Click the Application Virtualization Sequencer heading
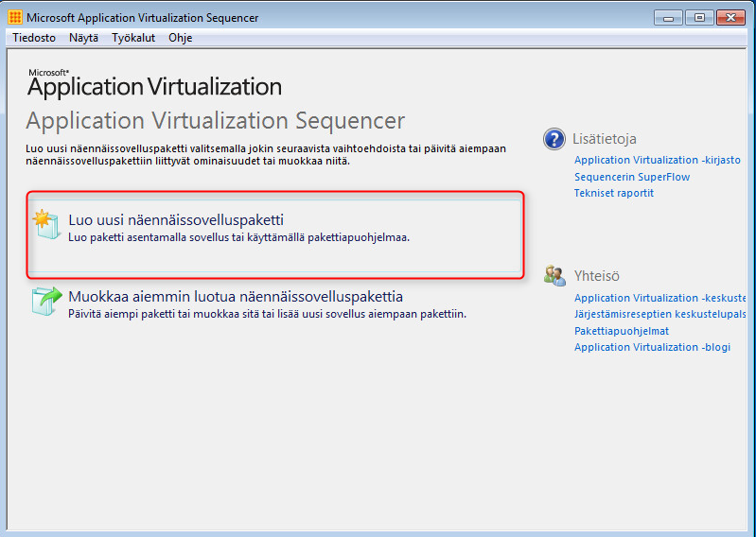 (x=215, y=120)
